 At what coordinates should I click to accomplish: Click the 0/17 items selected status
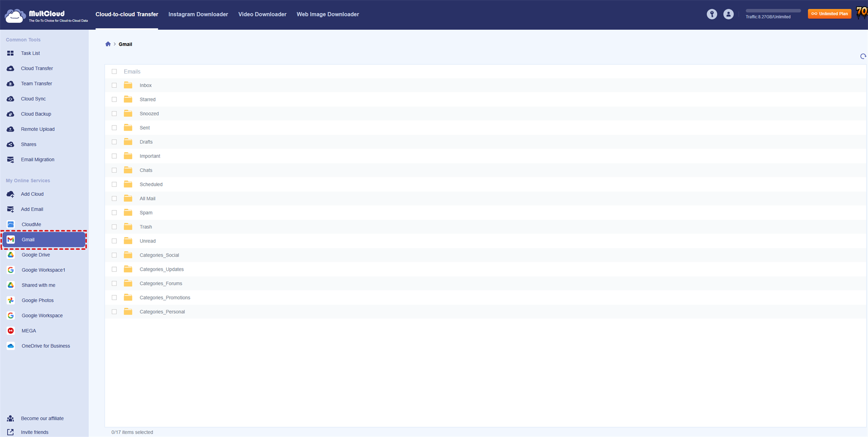tap(132, 432)
